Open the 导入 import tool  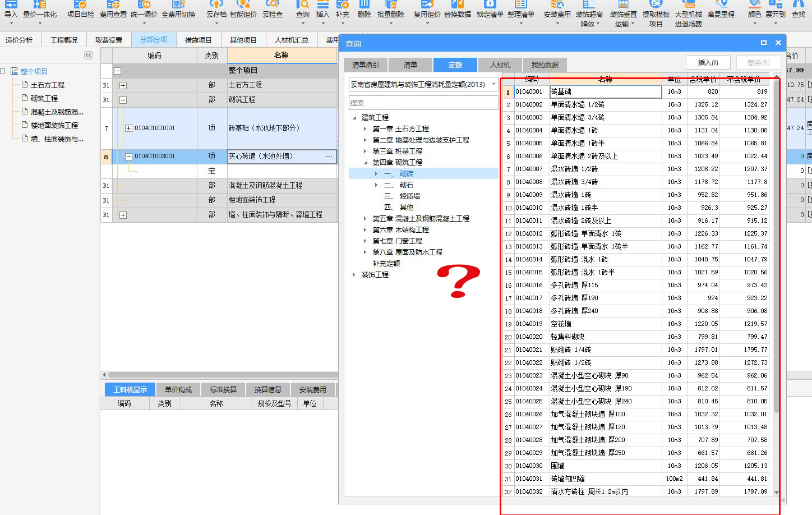[11, 10]
